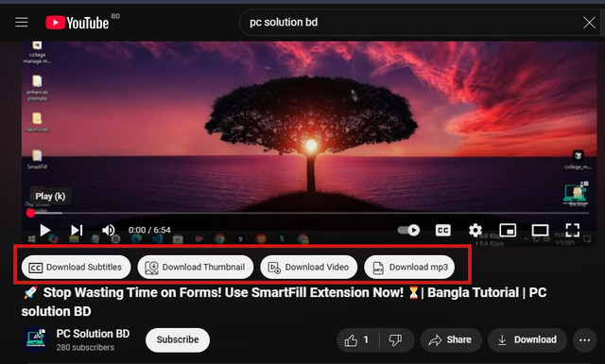
Task: Open the PC Solution BD channel name link
Action: point(93,334)
